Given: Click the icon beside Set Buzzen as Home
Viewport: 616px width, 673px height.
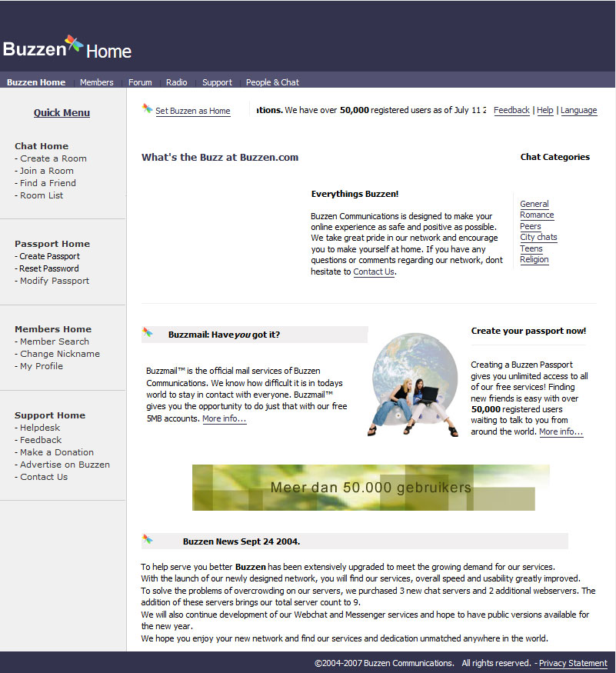Looking at the screenshot, I should click(x=148, y=109).
